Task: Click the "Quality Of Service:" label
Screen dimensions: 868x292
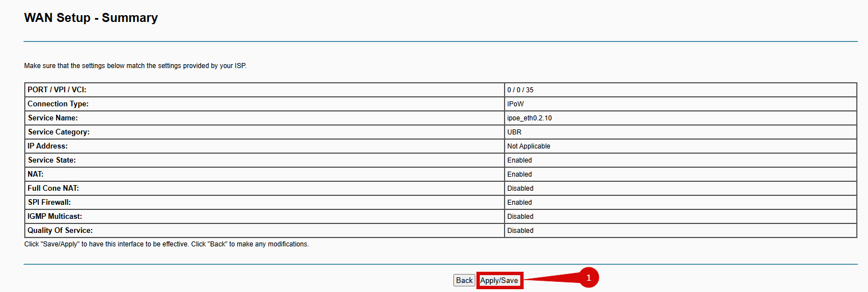Action: [x=60, y=231]
